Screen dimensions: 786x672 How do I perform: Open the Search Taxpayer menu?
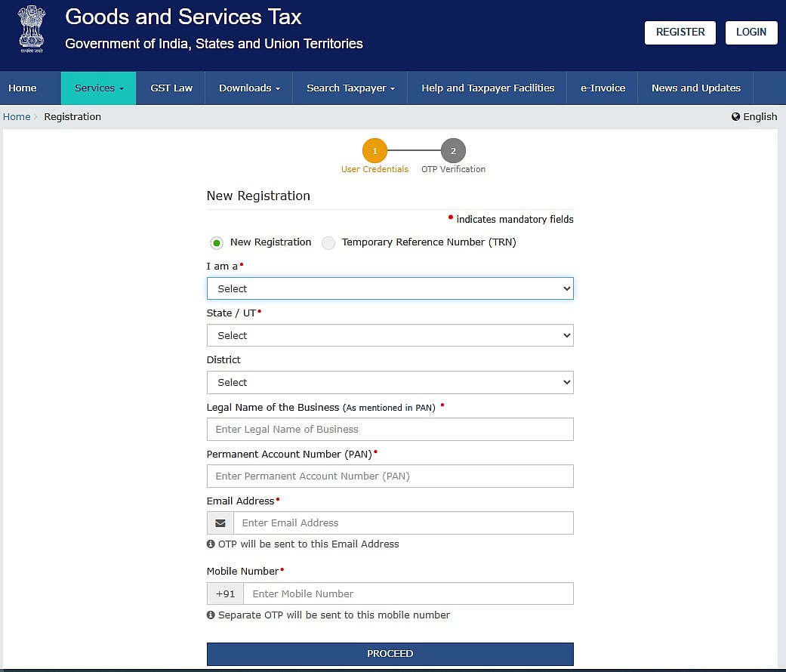click(x=350, y=88)
